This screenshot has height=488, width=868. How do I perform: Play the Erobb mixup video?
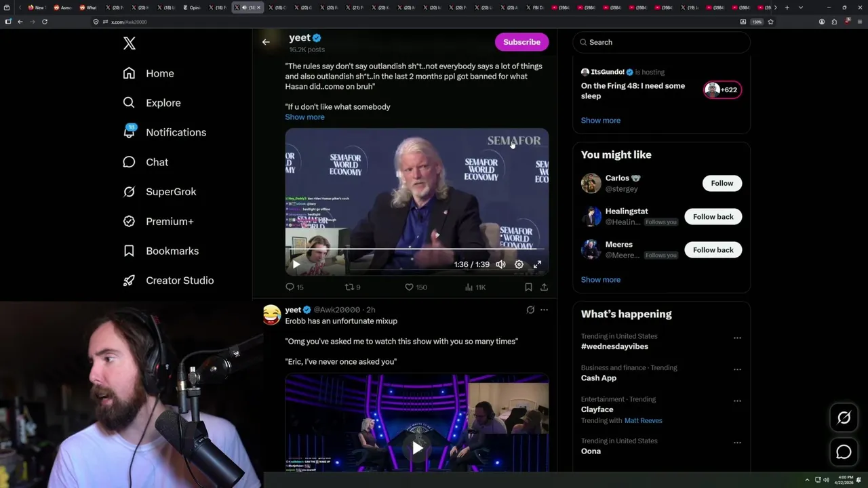[417, 448]
